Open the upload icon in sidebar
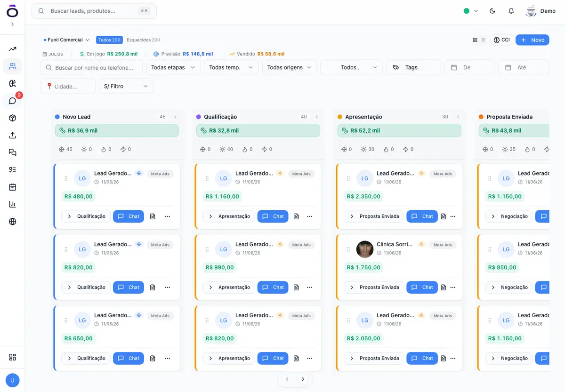 click(12, 135)
